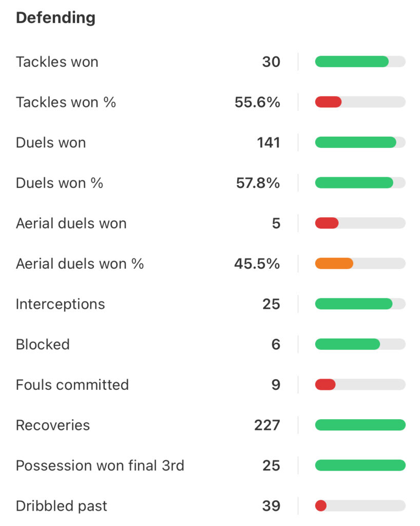Image resolution: width=420 pixels, height=526 pixels.
Task: Click the 45.5% aerial duels value
Action: click(x=257, y=264)
